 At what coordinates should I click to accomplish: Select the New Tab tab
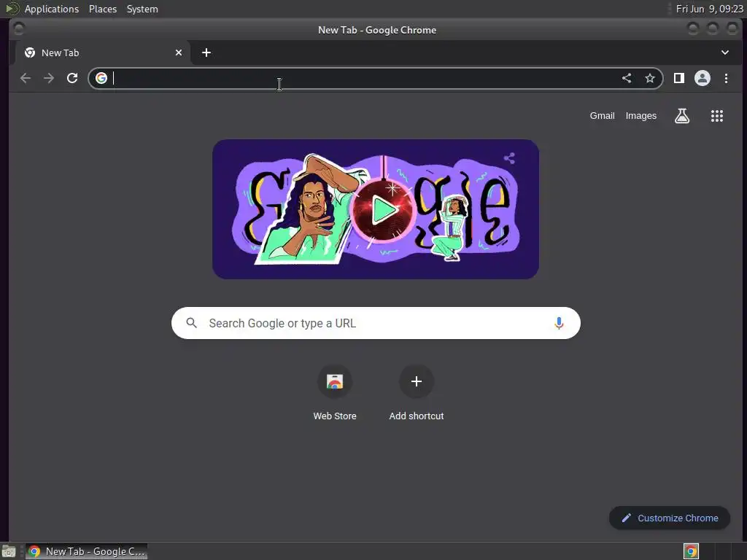click(x=103, y=52)
